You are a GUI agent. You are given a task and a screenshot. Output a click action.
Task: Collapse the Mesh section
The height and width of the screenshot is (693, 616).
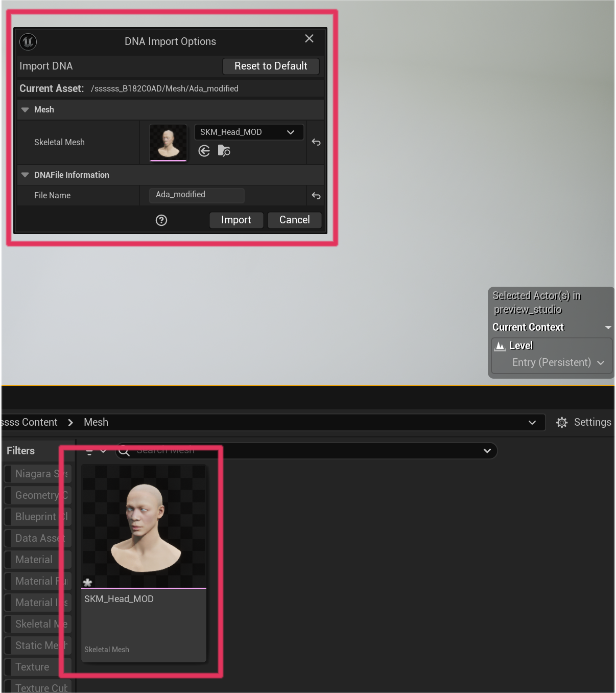[25, 110]
